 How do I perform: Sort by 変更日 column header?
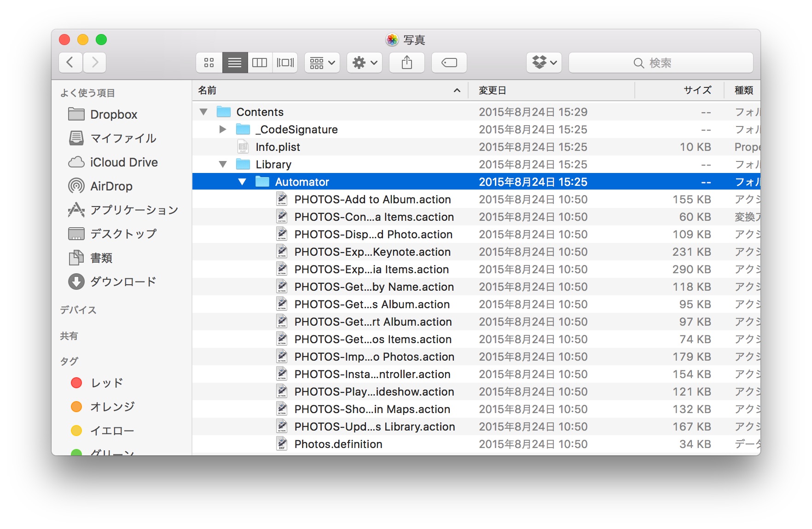pos(551,91)
